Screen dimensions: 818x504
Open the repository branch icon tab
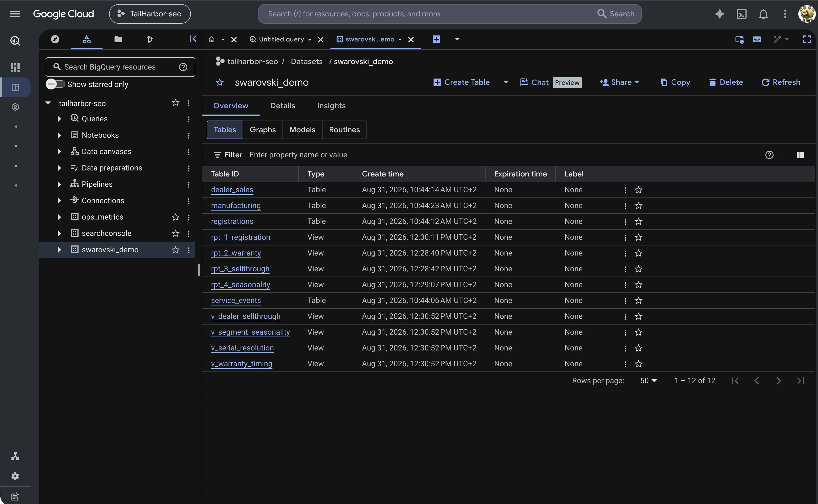click(150, 39)
